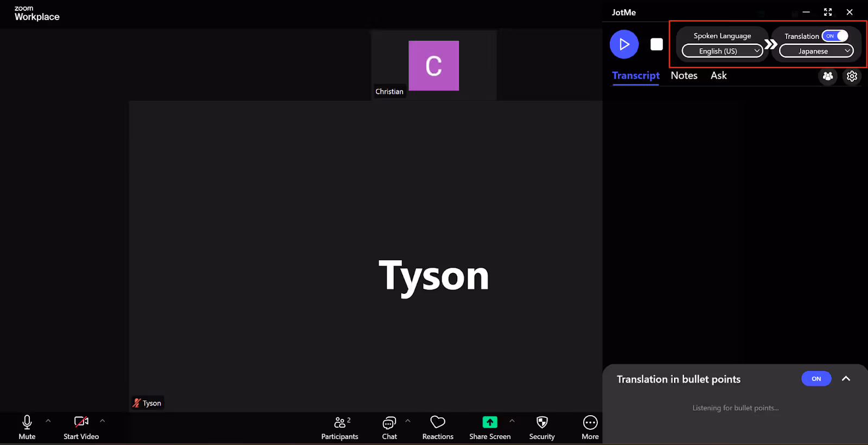This screenshot has height=445, width=868.
Task: Click the double-arrow between language selectors
Action: pyautogui.click(x=770, y=44)
